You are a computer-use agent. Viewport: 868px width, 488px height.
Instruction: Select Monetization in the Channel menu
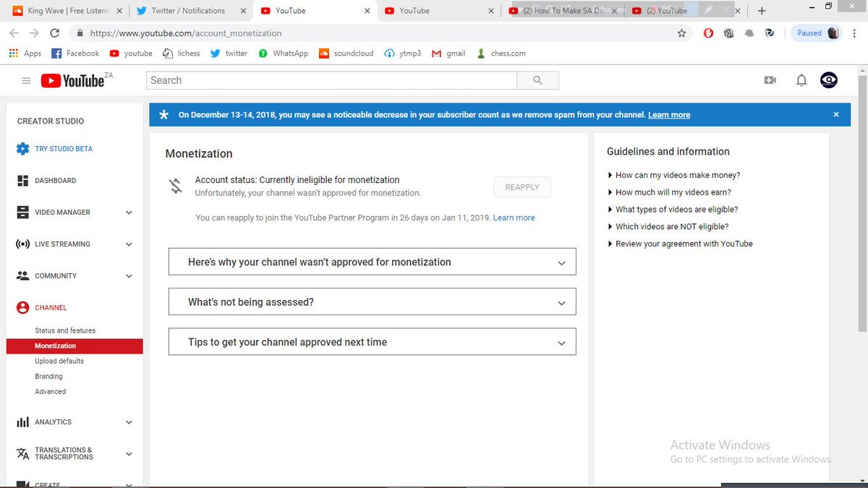pyautogui.click(x=75, y=346)
